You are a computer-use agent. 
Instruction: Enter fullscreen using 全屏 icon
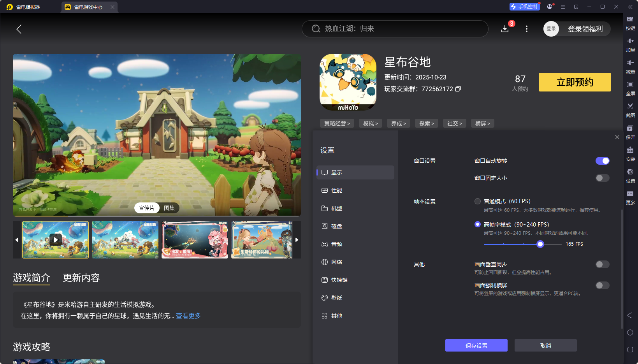630,88
